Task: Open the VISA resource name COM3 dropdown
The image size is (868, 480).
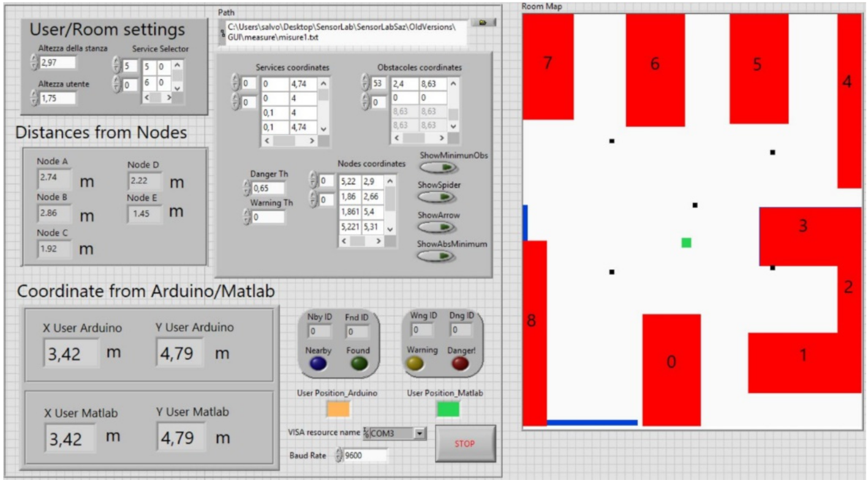Action: tap(420, 433)
